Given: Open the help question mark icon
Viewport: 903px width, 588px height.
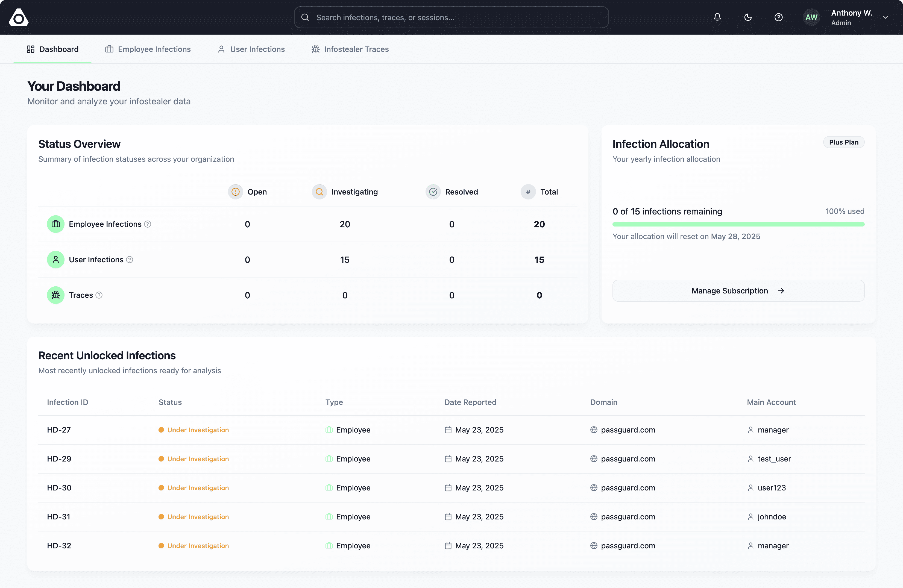Looking at the screenshot, I should click(779, 17).
